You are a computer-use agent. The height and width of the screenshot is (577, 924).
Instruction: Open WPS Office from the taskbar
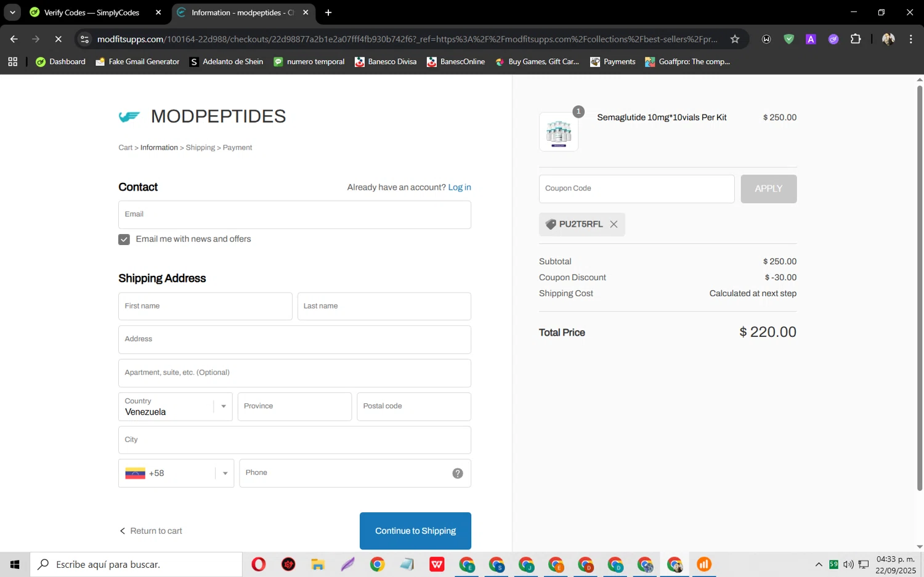(x=437, y=564)
